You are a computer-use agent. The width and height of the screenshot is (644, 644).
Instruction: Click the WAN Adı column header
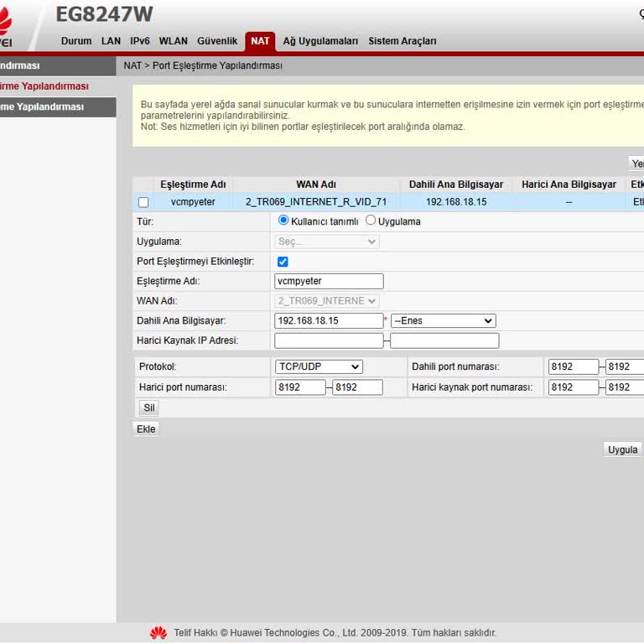click(316, 184)
